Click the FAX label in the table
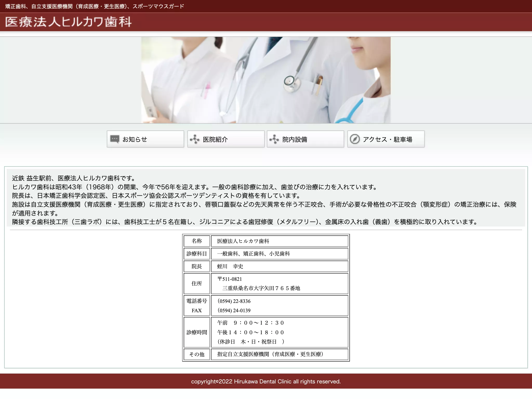 [197, 310]
